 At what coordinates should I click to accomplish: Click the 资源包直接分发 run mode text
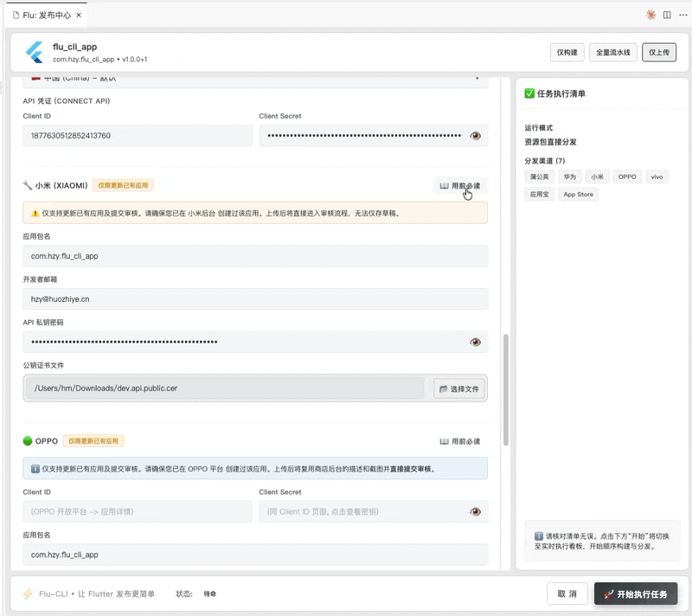pyautogui.click(x=550, y=142)
